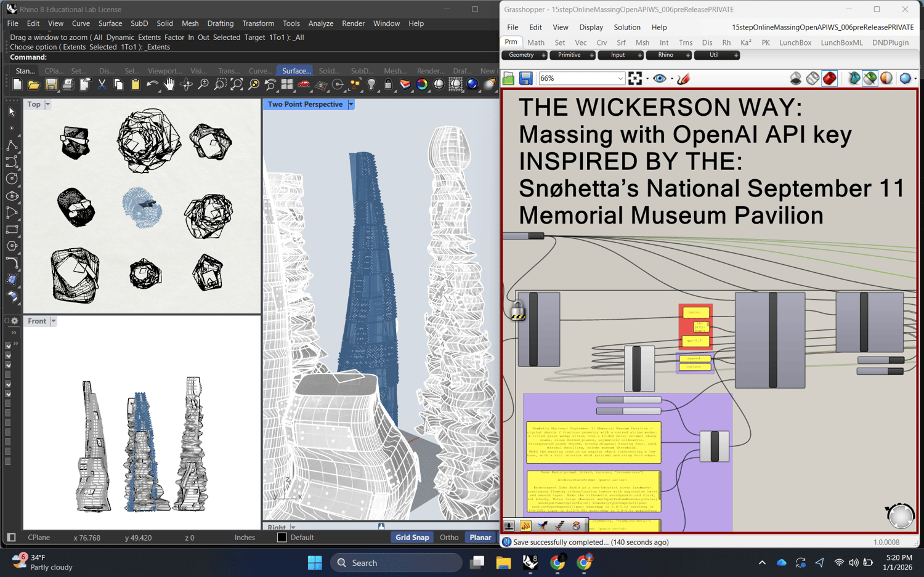Toggle Grasshopper's wireframe preview mode icon

tap(813, 79)
